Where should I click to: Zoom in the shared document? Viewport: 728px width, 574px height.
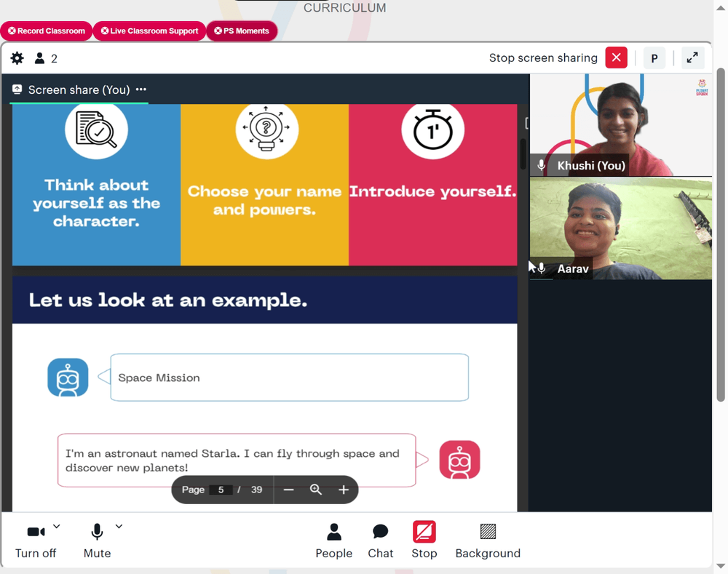(344, 490)
